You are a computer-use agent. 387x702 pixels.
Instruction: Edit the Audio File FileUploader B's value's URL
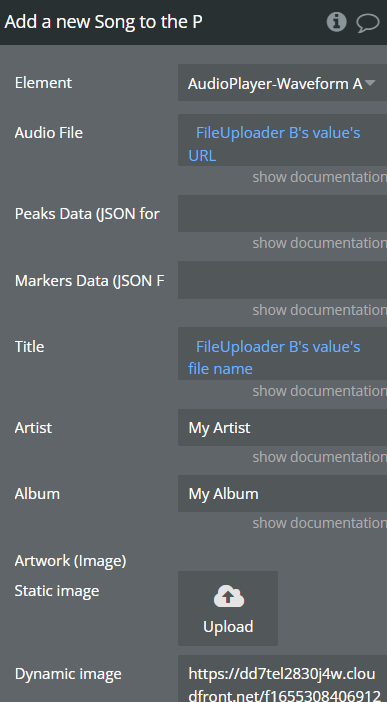(x=282, y=140)
